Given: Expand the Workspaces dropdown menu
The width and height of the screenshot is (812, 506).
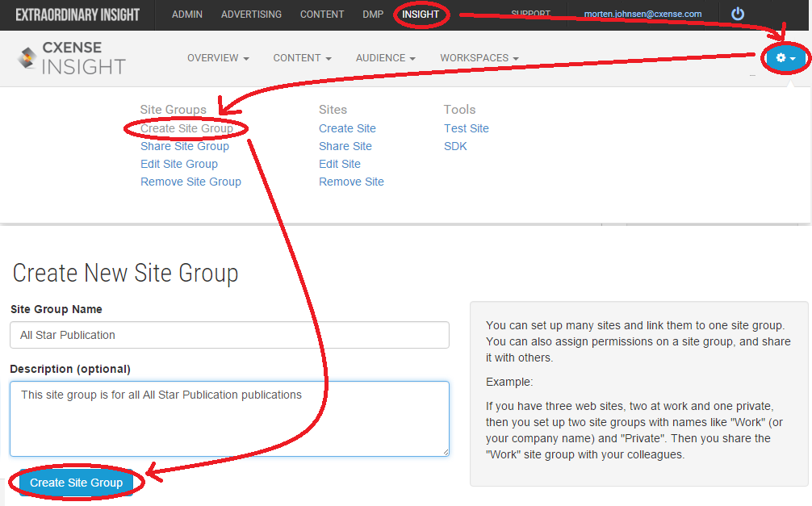Looking at the screenshot, I should click(479, 58).
